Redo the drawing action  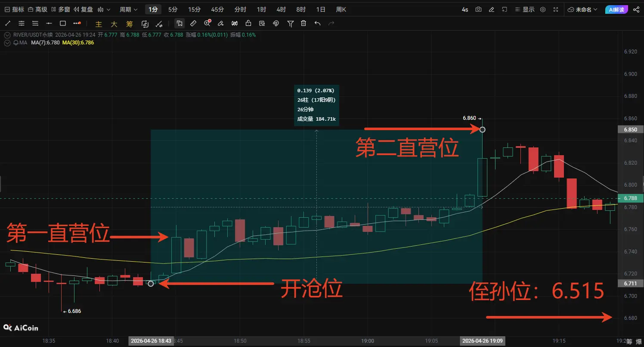(x=331, y=23)
